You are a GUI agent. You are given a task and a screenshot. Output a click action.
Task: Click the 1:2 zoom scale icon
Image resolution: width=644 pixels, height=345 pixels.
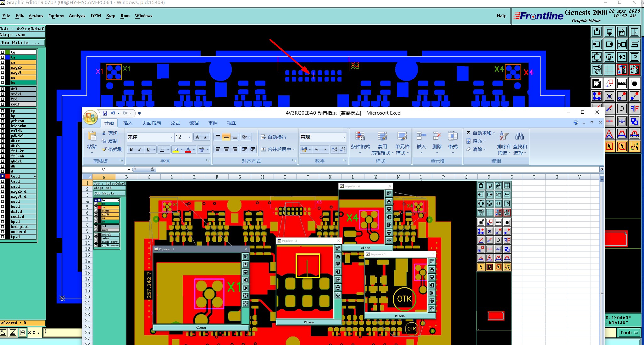[622, 57]
